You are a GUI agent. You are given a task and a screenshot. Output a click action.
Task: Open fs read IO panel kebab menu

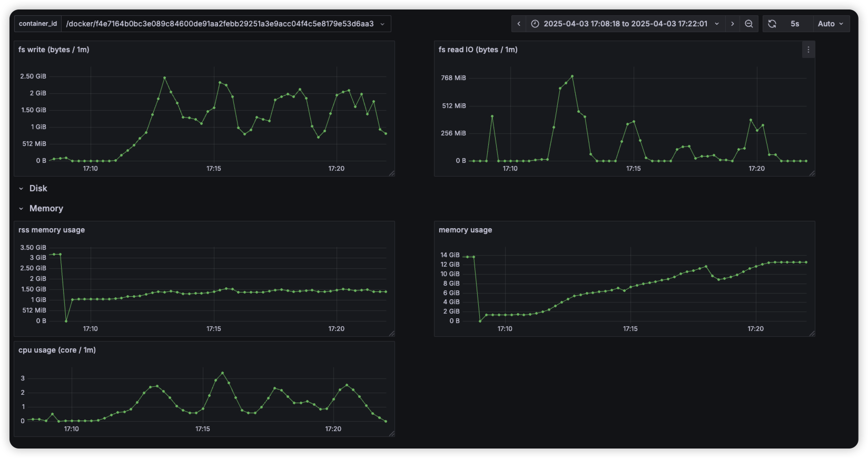(x=808, y=50)
